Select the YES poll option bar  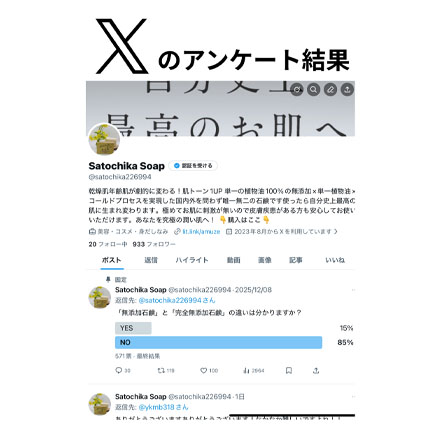pyautogui.click(x=133, y=328)
